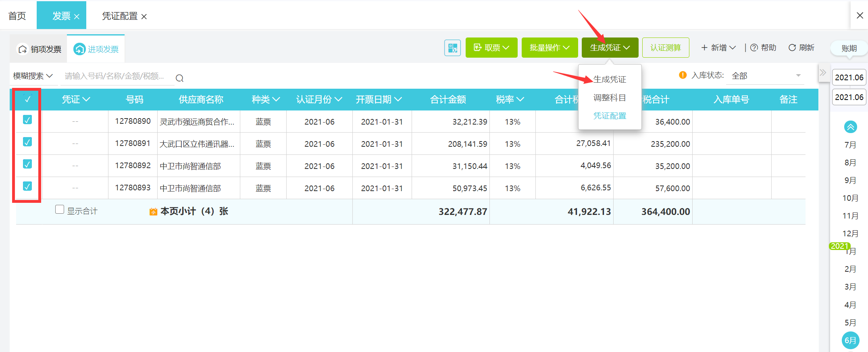Click amount 208,141.59 cell
The width and height of the screenshot is (868, 352).
point(468,144)
